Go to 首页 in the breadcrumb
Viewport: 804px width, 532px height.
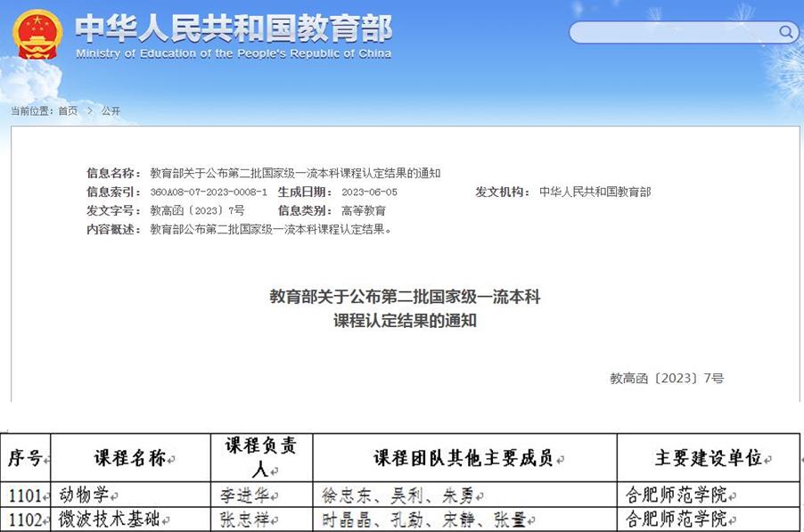(68, 110)
